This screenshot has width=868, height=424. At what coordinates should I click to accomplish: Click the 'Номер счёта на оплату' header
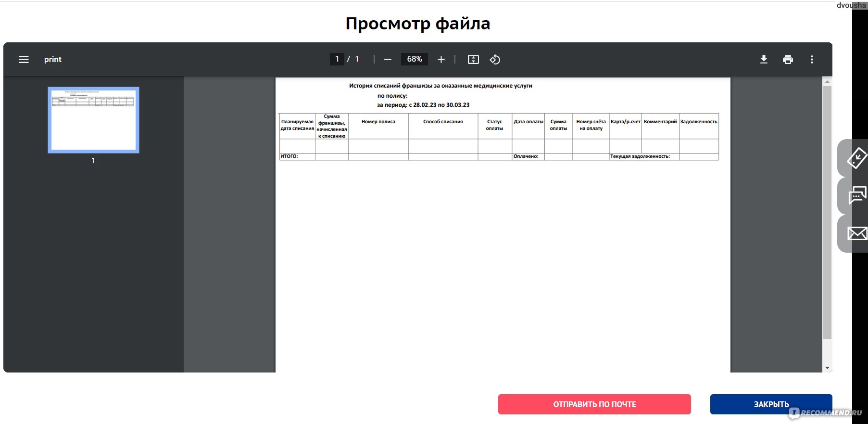(x=591, y=125)
